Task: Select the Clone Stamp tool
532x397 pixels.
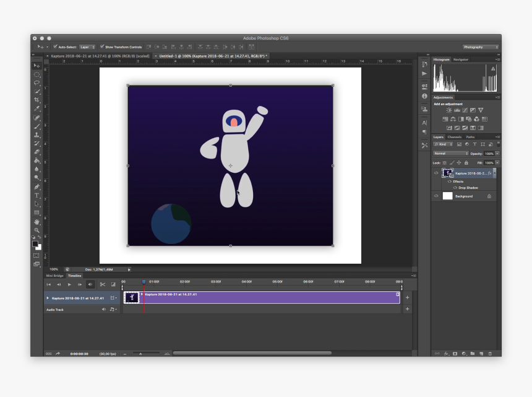Action: (x=36, y=135)
